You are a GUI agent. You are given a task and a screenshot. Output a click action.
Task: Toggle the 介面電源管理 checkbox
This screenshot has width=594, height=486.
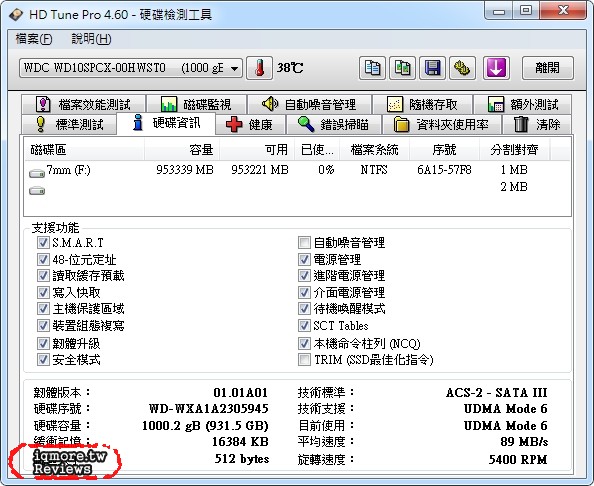coord(304,292)
